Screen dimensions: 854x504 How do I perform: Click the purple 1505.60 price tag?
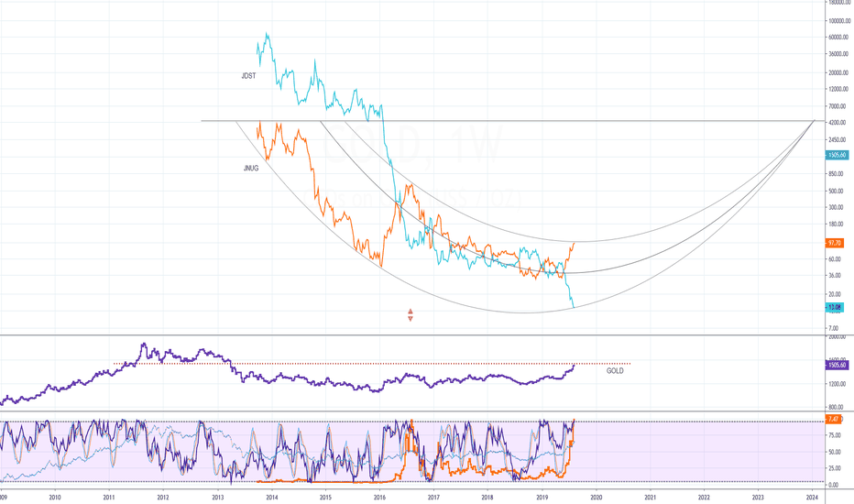tap(838, 365)
